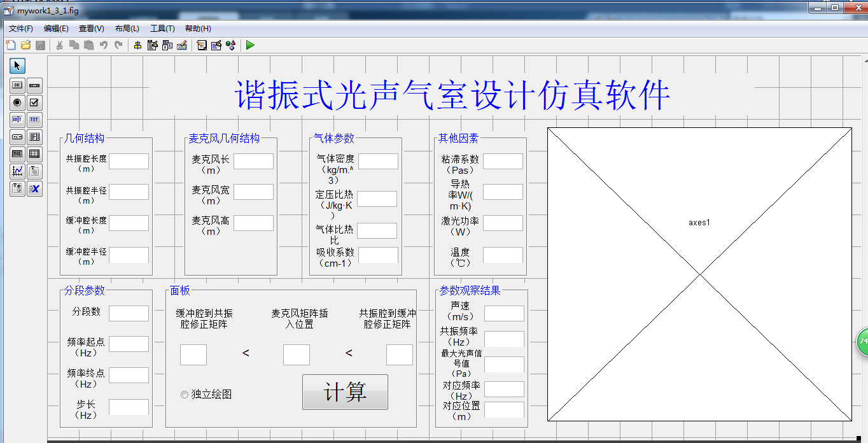Select the 几何结构 panel title

[x=84, y=138]
